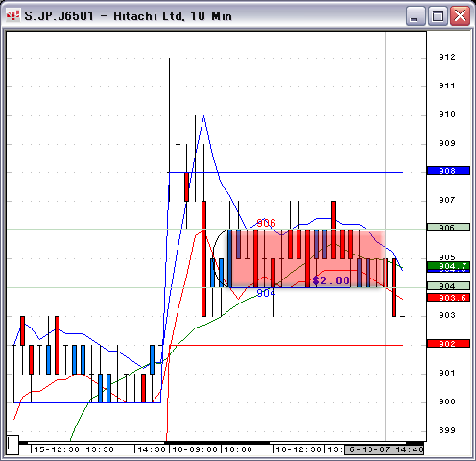476x461 pixels.
Task: Click the small box at bottom-left chart corner
Action: (x=12, y=445)
